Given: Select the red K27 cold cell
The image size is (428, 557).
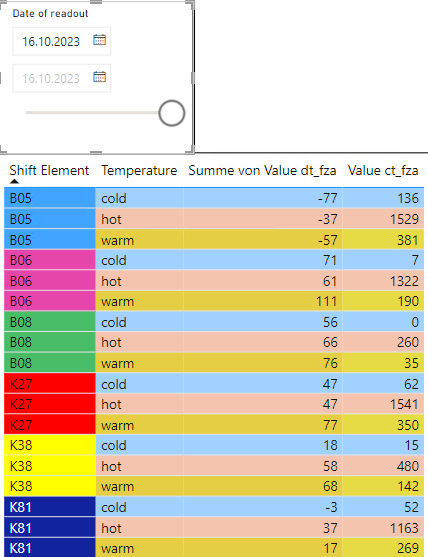Looking at the screenshot, I should (x=50, y=384).
